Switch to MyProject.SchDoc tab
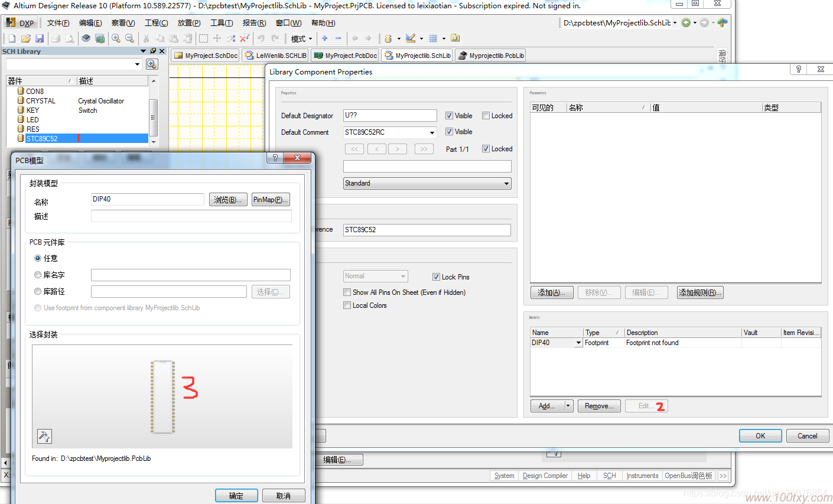Viewport: 833px width, 504px height. [206, 56]
